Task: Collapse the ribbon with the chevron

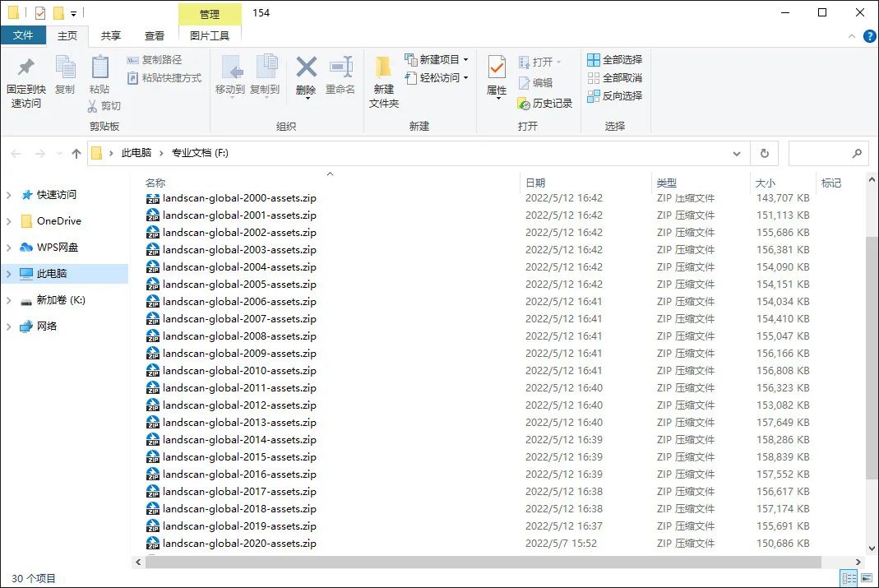Action: [x=852, y=36]
